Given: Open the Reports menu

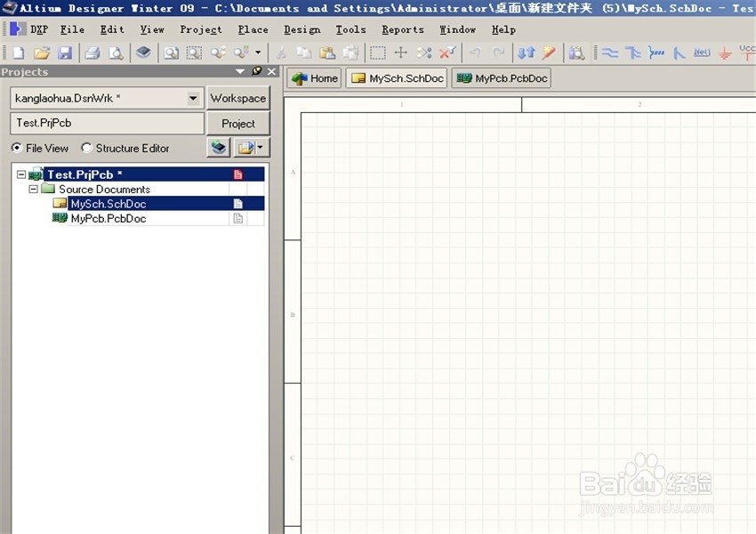Looking at the screenshot, I should (x=403, y=30).
